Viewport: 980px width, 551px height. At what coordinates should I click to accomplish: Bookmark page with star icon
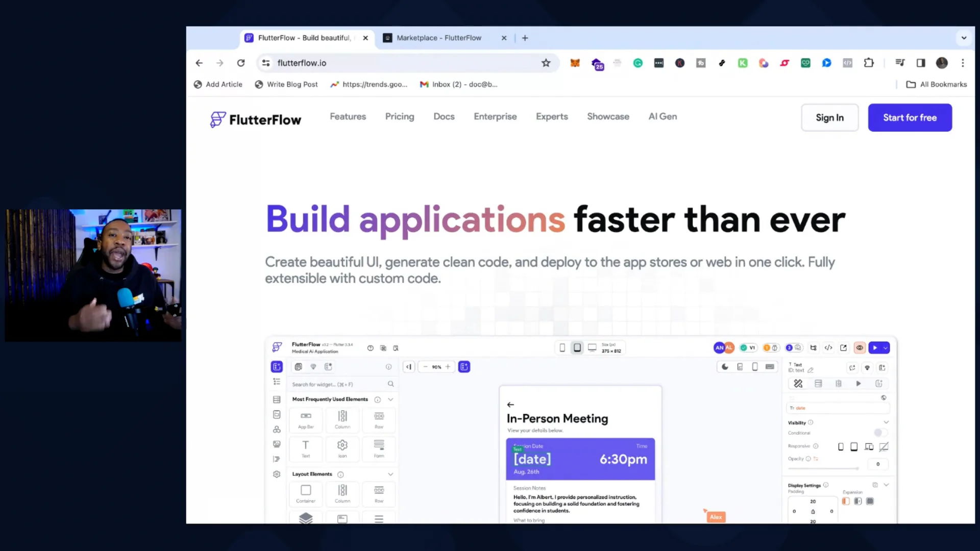(546, 63)
